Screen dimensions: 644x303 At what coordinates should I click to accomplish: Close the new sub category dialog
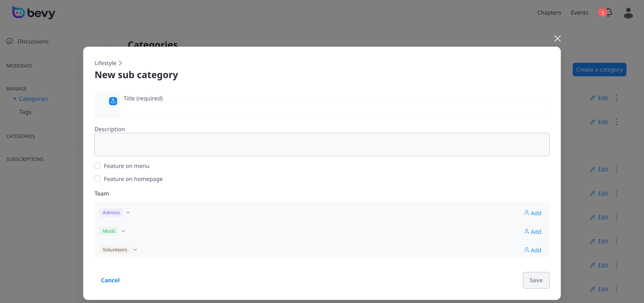pyautogui.click(x=557, y=38)
